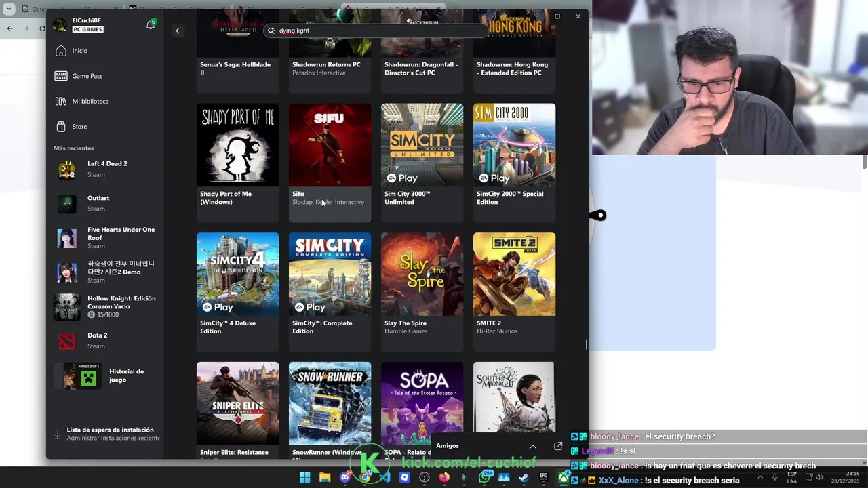Screen dimensions: 868x488
Task: Open Epic Games Launcher from taskbar
Action: (x=543, y=477)
